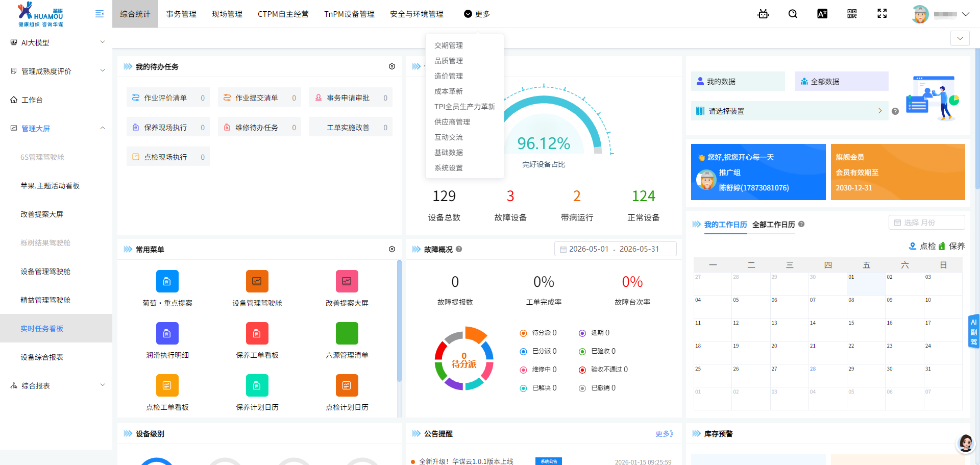Toggle 已分派 legend item
980x465 pixels.
[538, 351]
